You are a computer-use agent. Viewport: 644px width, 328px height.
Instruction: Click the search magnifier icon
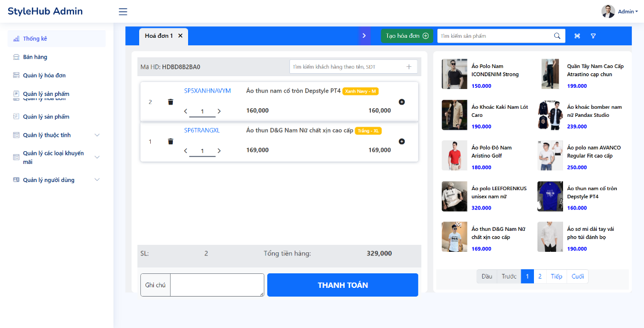557,35
